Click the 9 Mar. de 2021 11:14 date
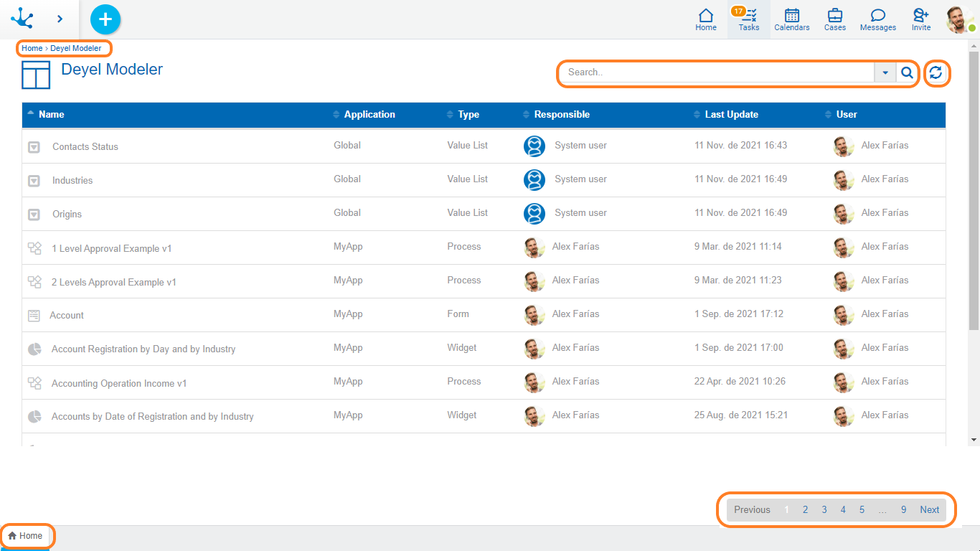The width and height of the screenshot is (980, 551). click(738, 247)
